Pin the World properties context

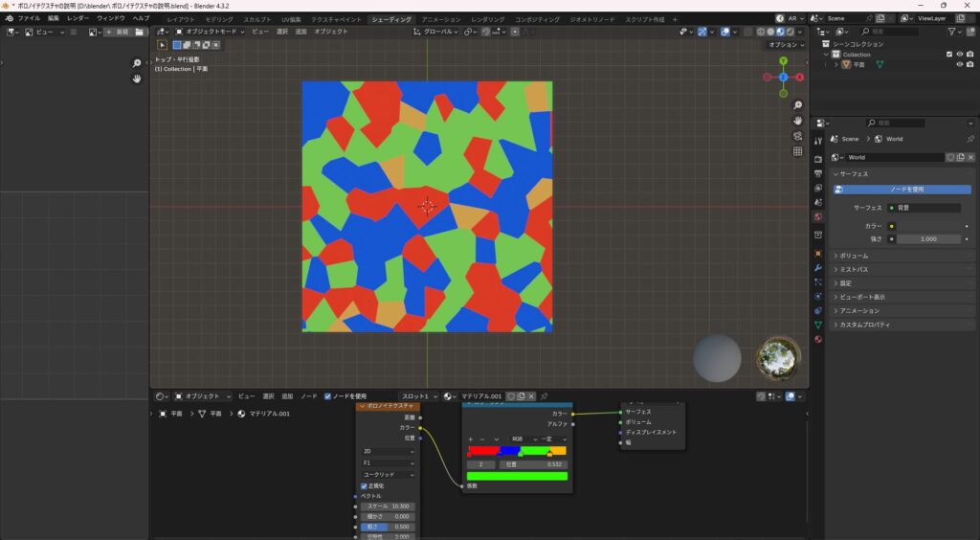tap(970, 139)
